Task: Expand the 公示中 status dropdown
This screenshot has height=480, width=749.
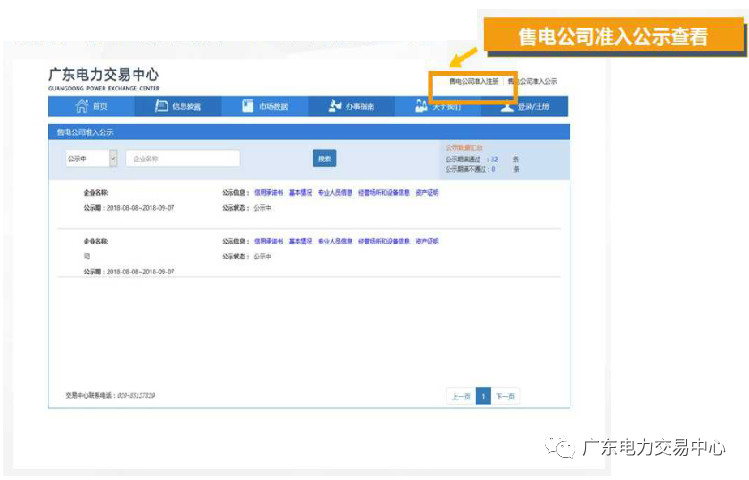Action: coord(113,158)
